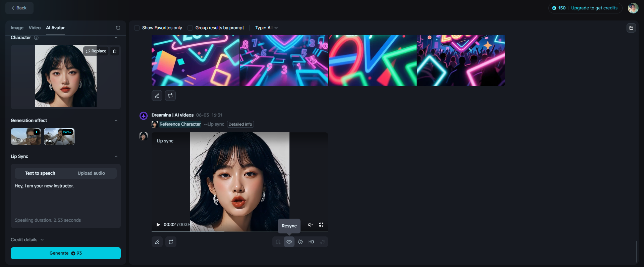Click the reset settings icon beside AI Avatar
The height and width of the screenshot is (267, 644).
(x=118, y=28)
